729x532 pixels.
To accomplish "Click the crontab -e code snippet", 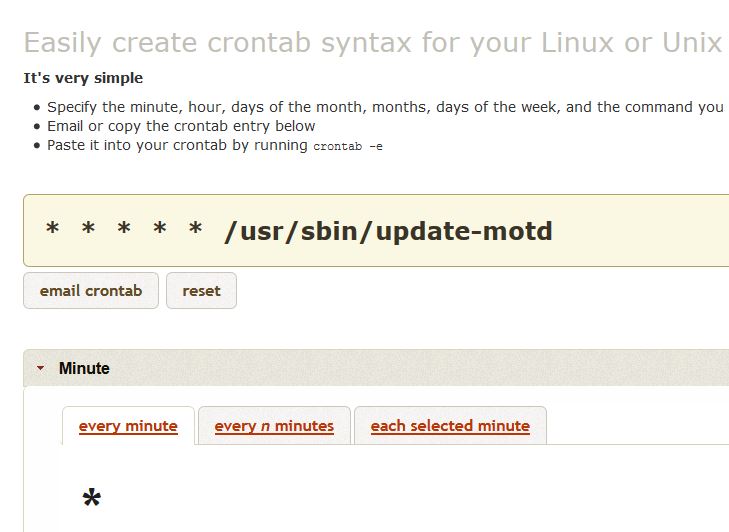I will [x=348, y=146].
